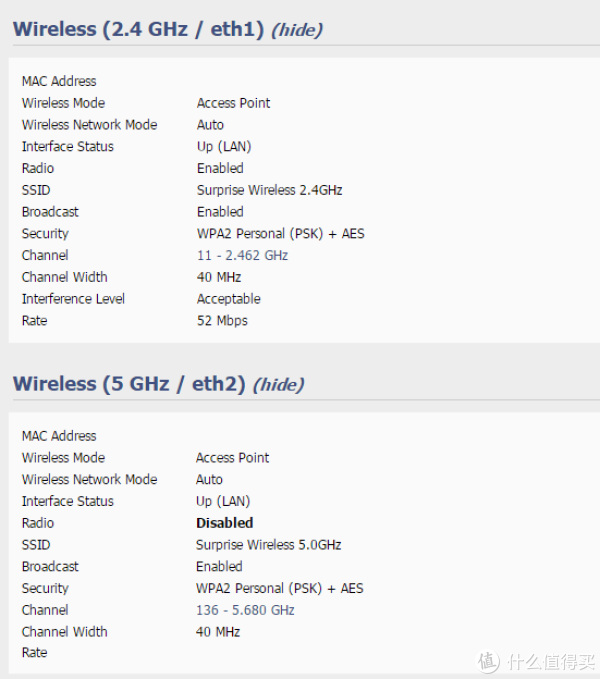The width and height of the screenshot is (600, 679).
Task: Click the 40 MHz width in 5 GHz section
Action: [218, 632]
